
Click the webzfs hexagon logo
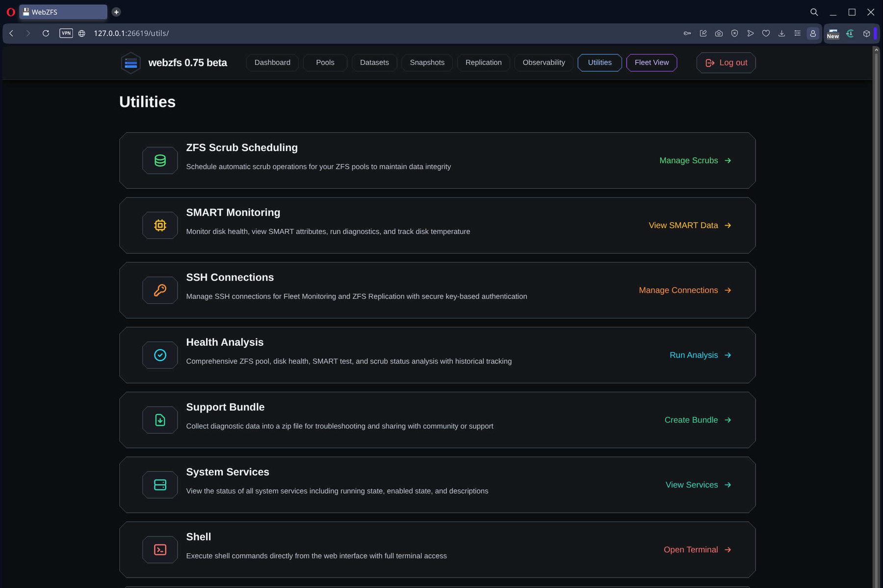pyautogui.click(x=131, y=63)
